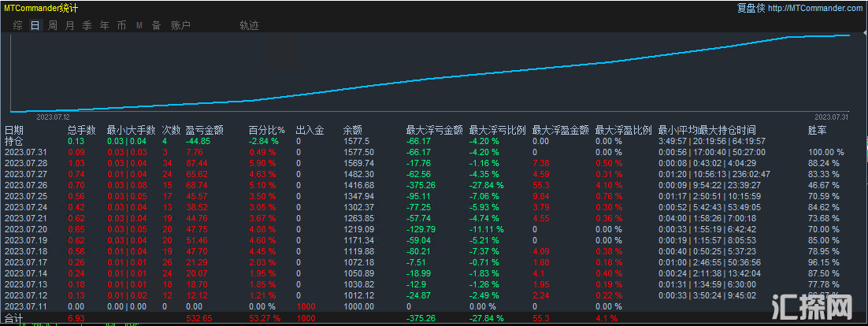Viewport: 868px width, 326px height.
Task: Click the 日期 column header
Action: tap(14, 130)
